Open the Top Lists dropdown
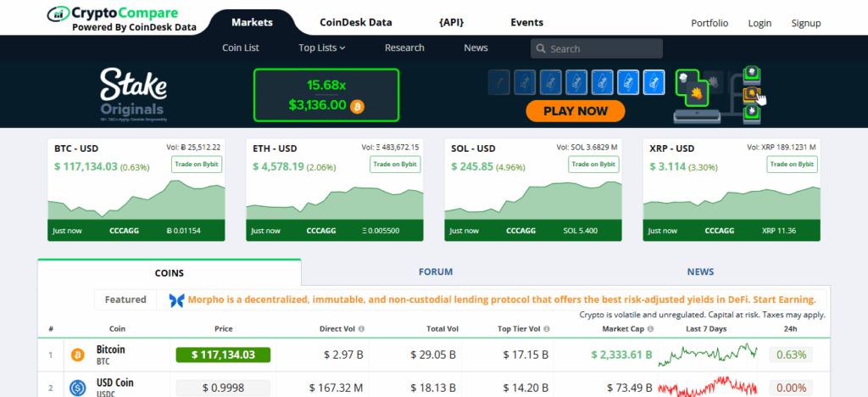This screenshot has height=397, width=868. coord(321,48)
